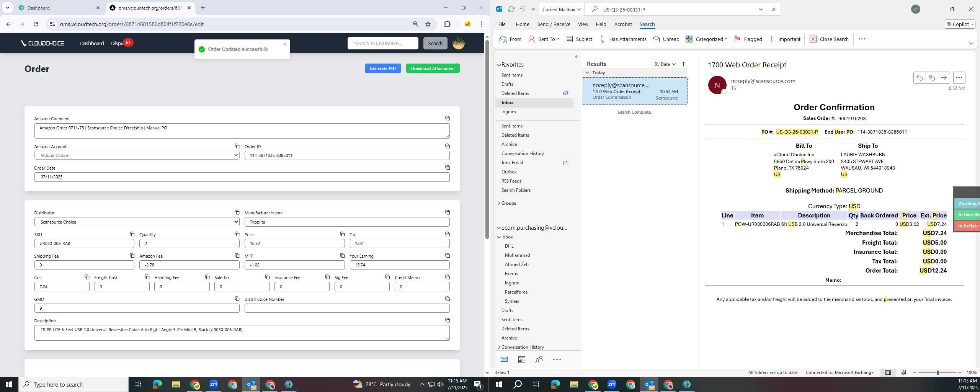The image size is (980, 392).
Task: Collapse ecom.purchasing mailbox tree
Action: tap(498, 228)
